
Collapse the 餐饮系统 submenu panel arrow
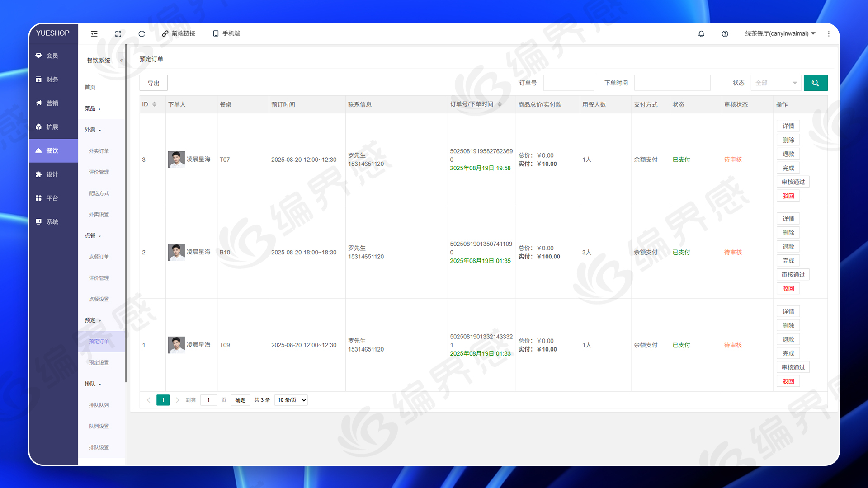(122, 60)
